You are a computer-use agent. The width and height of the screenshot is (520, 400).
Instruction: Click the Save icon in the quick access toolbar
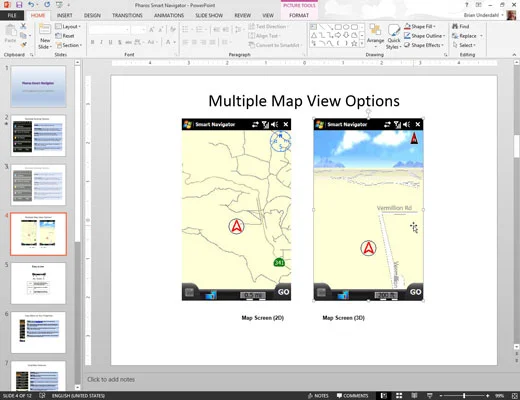[19, 5]
